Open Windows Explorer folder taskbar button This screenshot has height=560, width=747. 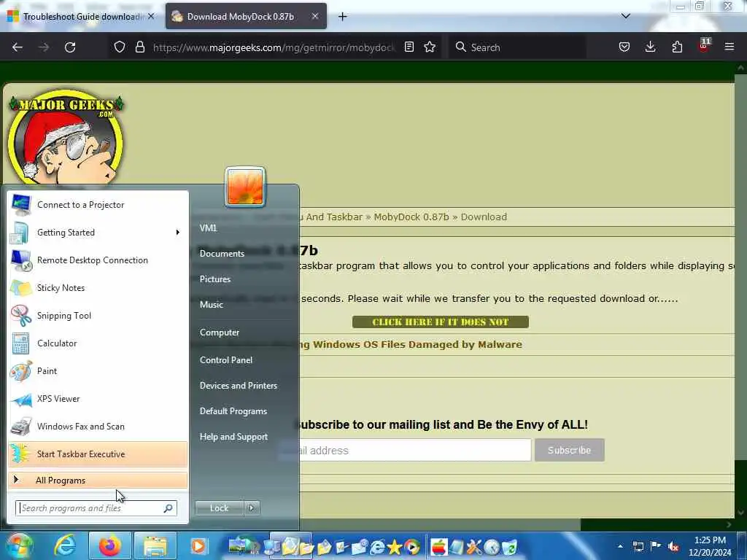[x=155, y=546]
